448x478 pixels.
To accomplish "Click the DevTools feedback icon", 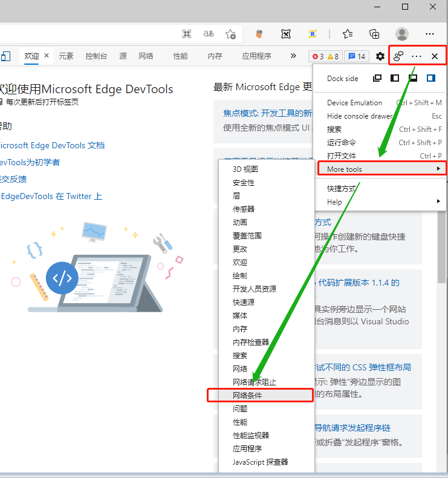I will (398, 56).
